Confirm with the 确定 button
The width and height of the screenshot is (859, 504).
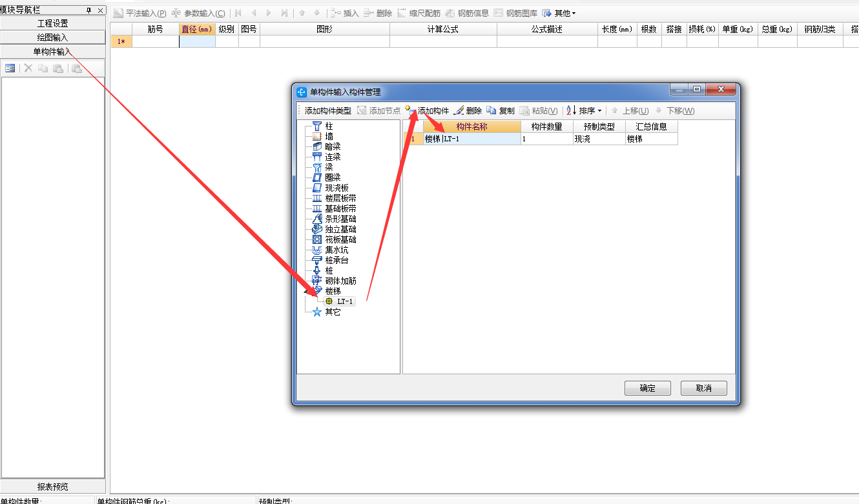pos(648,388)
